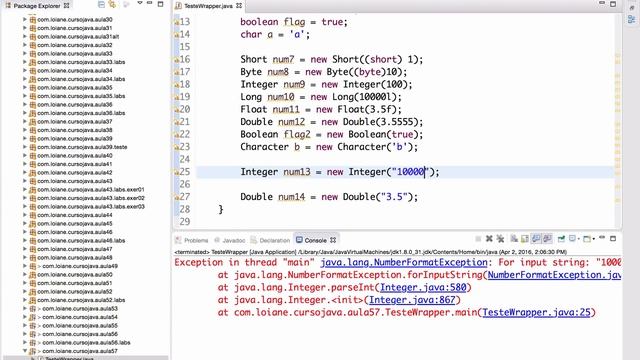Click Display Selected Console icon
The height and width of the screenshot is (360, 640).
click(572, 239)
